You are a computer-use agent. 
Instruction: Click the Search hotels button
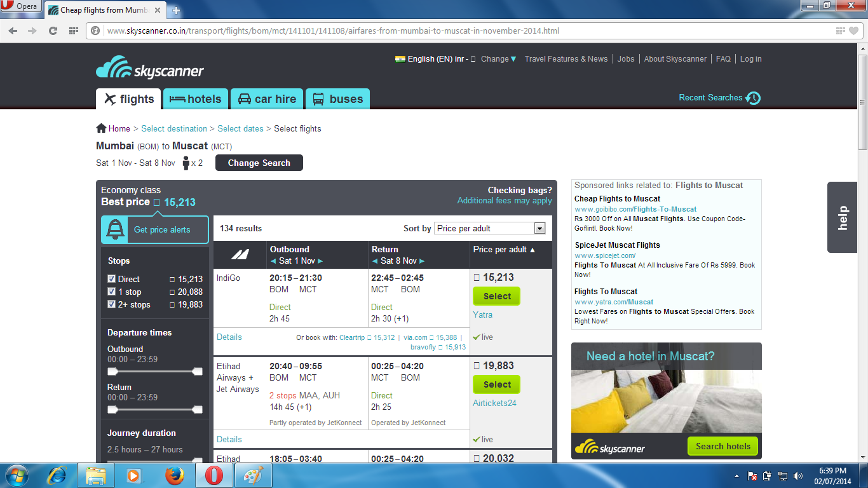(x=723, y=446)
